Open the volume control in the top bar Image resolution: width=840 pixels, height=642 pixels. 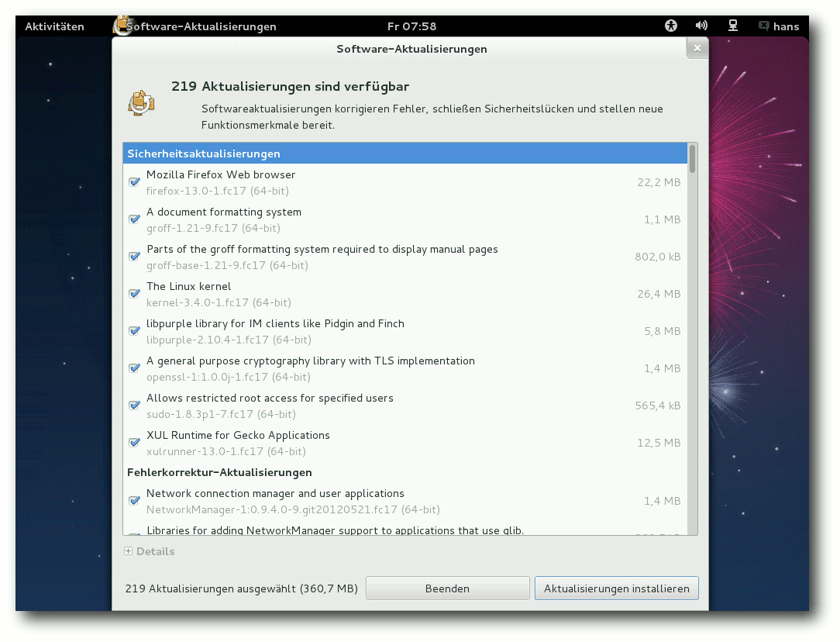701,26
